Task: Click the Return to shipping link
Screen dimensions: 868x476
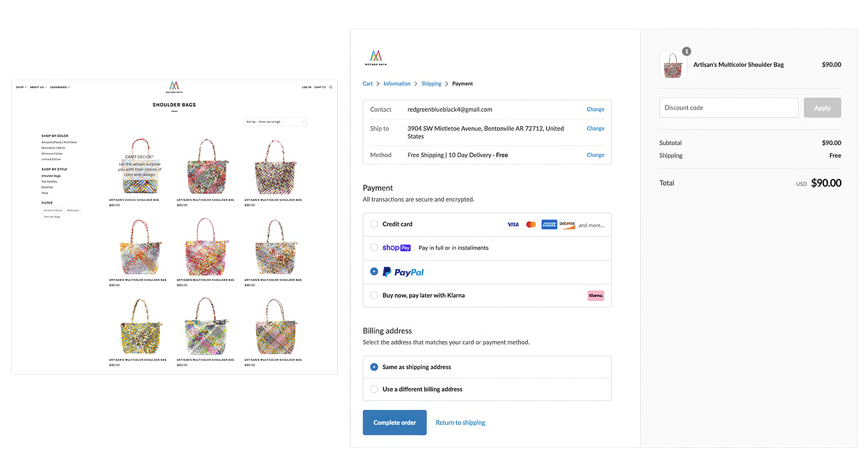Action: 460,422
